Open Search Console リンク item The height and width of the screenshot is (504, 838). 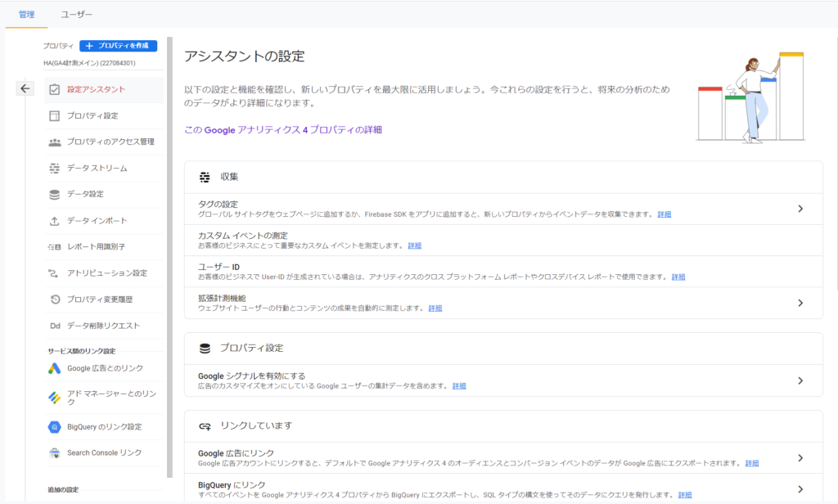104,453
